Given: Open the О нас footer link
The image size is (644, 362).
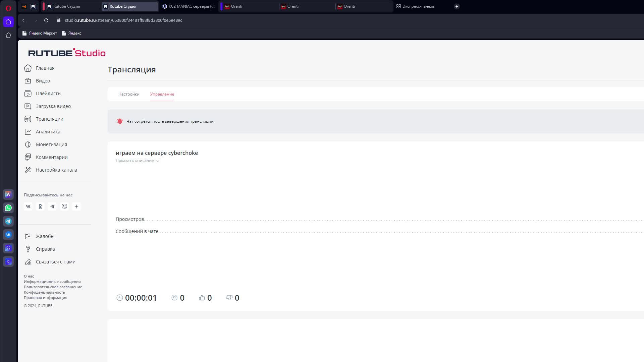Looking at the screenshot, I should (29, 276).
